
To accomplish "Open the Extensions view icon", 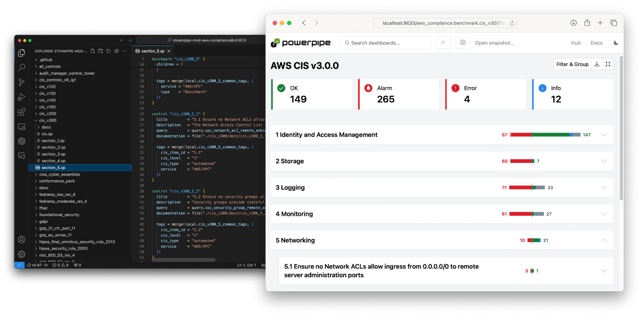I will [x=22, y=112].
